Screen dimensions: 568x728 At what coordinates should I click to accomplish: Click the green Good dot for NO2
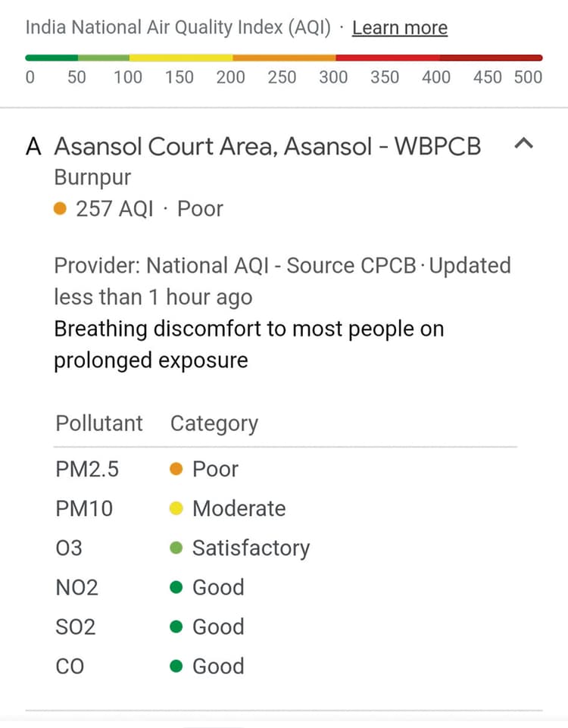tap(176, 587)
